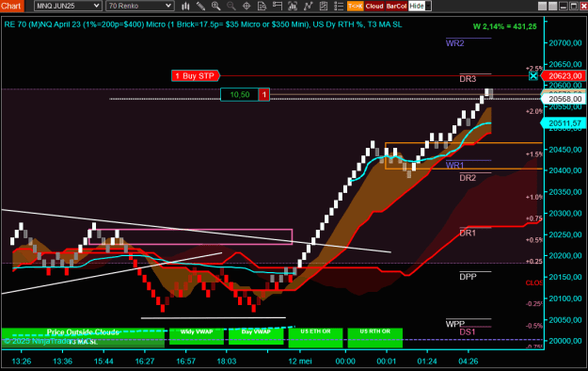
Task: Maximize the chart window
Action: 573,6
